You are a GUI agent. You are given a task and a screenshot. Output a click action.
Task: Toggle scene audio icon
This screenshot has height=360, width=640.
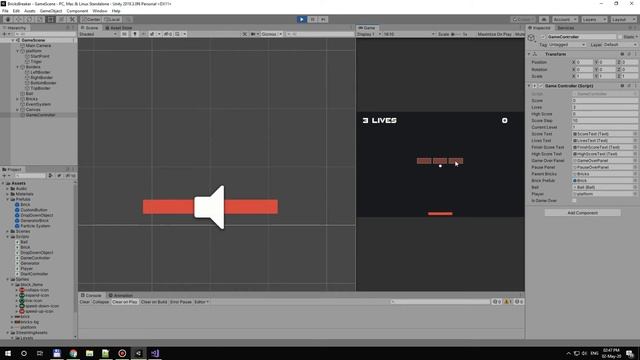[x=144, y=34]
